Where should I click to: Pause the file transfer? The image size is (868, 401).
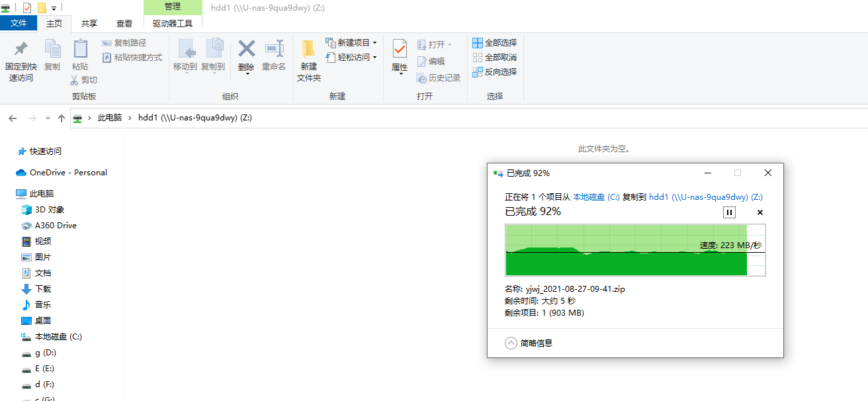tap(729, 212)
